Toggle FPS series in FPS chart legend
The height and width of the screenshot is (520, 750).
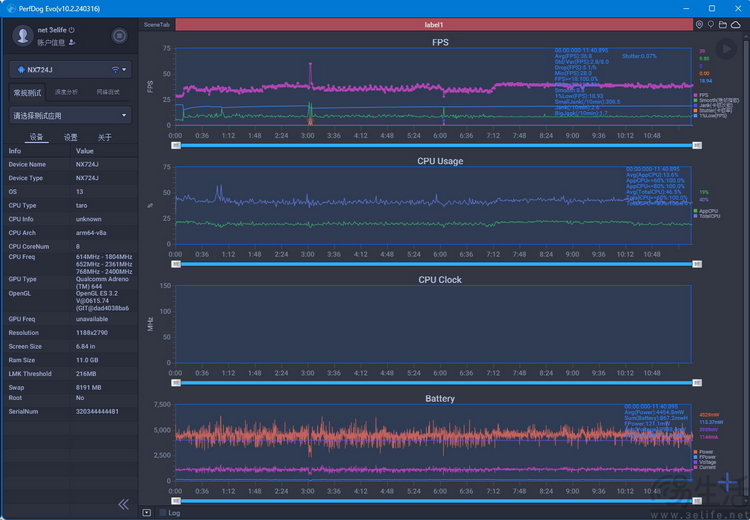pyautogui.click(x=701, y=95)
